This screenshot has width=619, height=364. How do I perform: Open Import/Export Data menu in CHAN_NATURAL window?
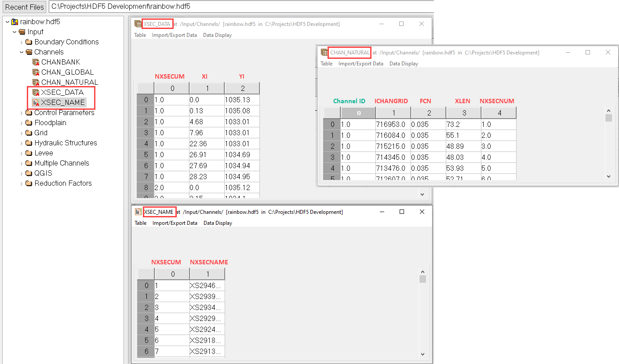360,64
